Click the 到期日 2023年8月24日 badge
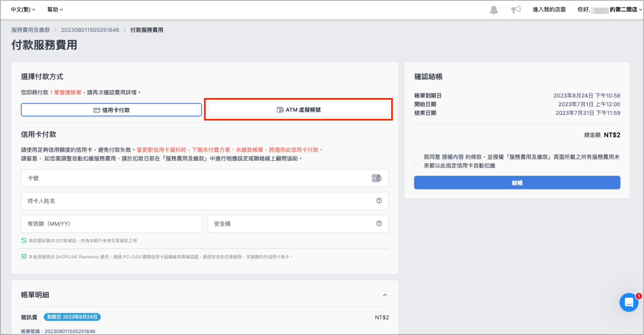644x335 pixels. 72,317
